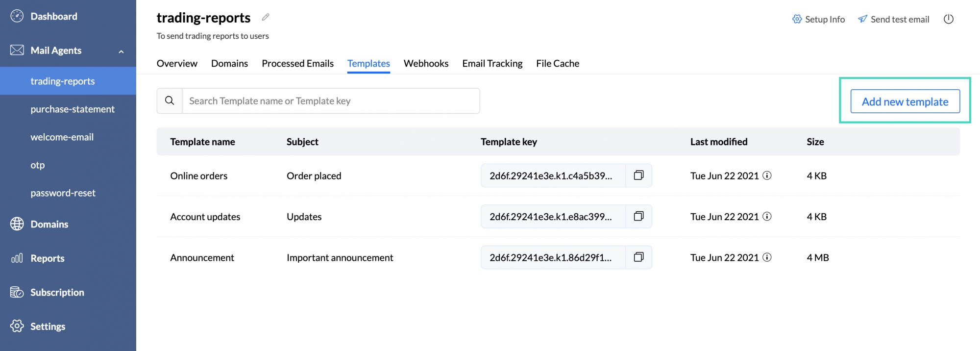This screenshot has width=980, height=351.
Task: Click the Setup Info gear icon
Action: pyautogui.click(x=797, y=19)
